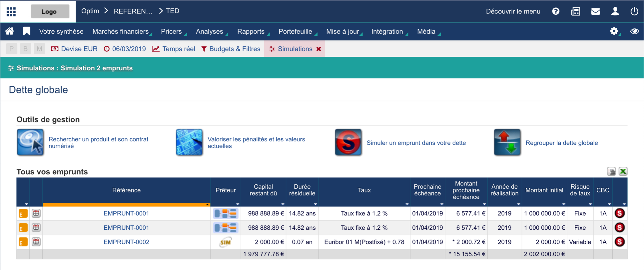Click the power logout icon
644x270 pixels.
click(x=634, y=11)
